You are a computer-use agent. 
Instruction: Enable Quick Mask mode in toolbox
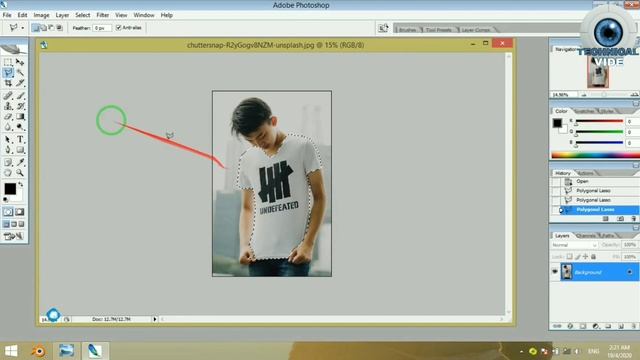pos(20,212)
